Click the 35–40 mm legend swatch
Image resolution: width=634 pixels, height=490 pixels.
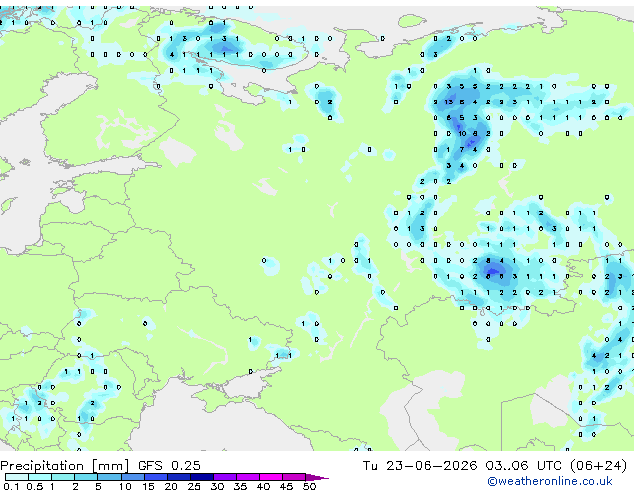coord(248,477)
